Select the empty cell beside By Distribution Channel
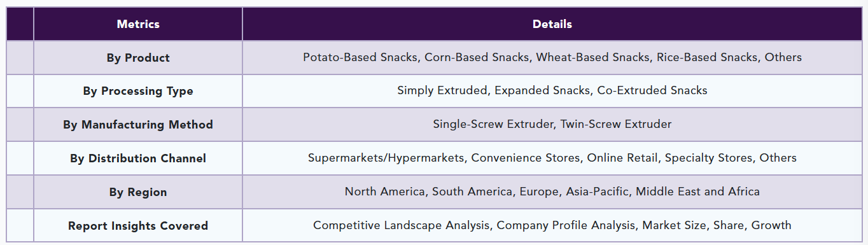The image size is (868, 245). pos(20,158)
